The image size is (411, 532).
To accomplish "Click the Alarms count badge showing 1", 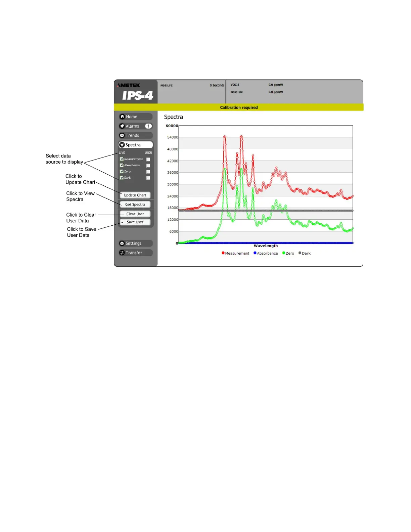I will coord(148,126).
